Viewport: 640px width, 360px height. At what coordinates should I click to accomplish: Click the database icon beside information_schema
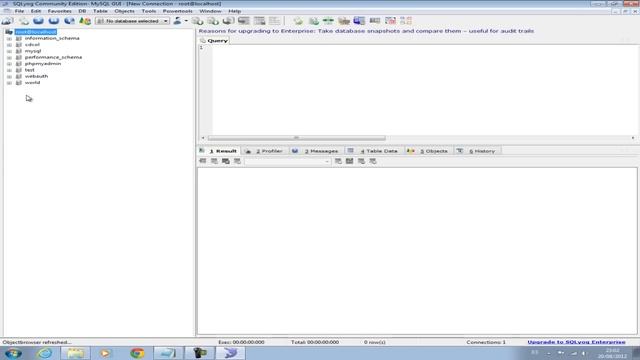19,38
